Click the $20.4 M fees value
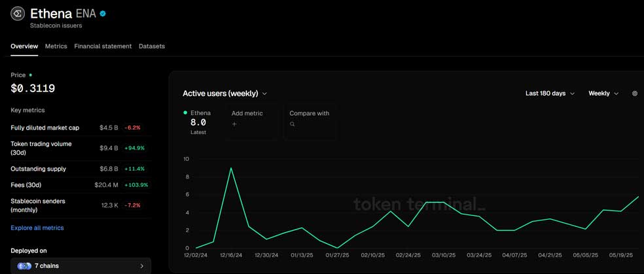This screenshot has width=644, height=274. click(106, 185)
